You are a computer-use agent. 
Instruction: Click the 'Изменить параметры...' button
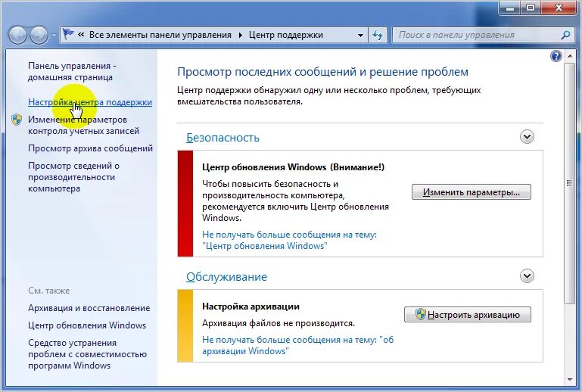coord(472,192)
